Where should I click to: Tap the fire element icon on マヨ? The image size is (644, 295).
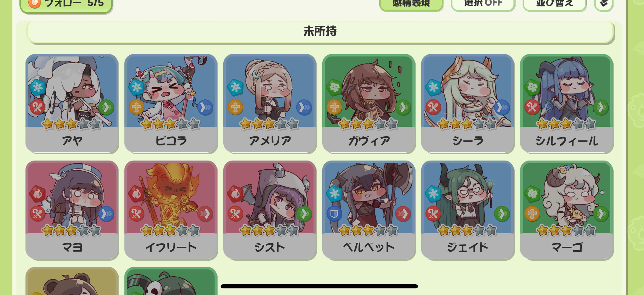click(x=38, y=194)
